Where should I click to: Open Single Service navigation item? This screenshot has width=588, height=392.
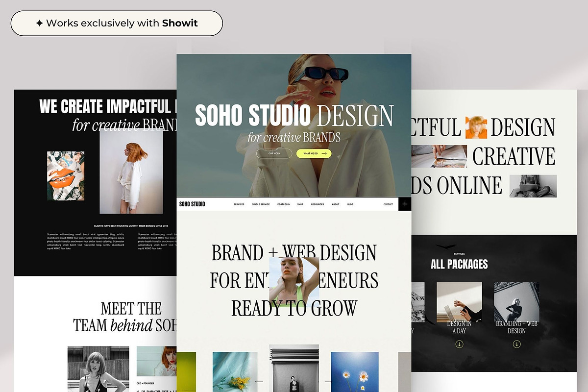(261, 204)
